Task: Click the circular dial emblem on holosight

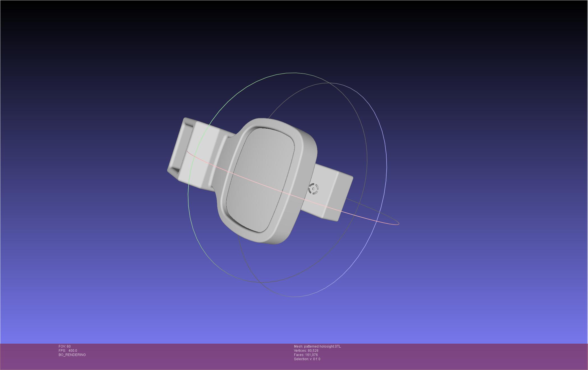Action: [x=313, y=189]
